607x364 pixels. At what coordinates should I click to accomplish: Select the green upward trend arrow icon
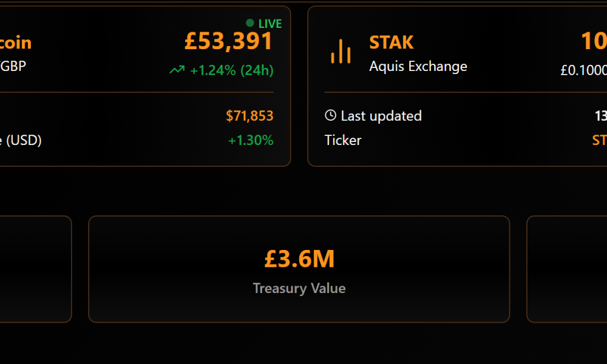click(x=176, y=70)
